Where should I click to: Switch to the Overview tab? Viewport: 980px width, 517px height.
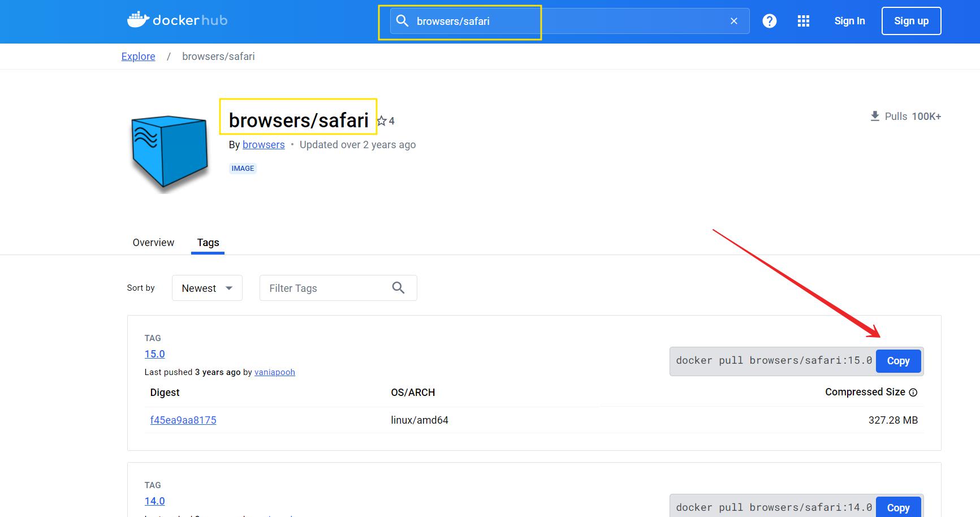(153, 243)
